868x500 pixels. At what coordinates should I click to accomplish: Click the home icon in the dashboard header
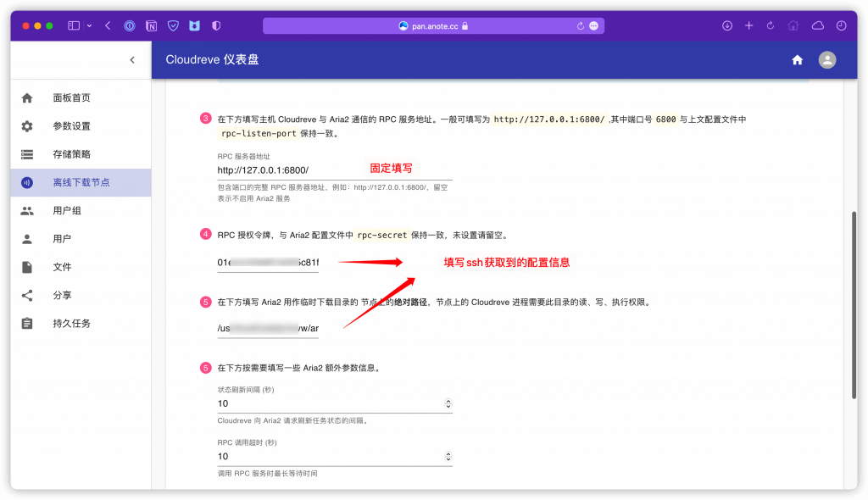click(x=797, y=60)
